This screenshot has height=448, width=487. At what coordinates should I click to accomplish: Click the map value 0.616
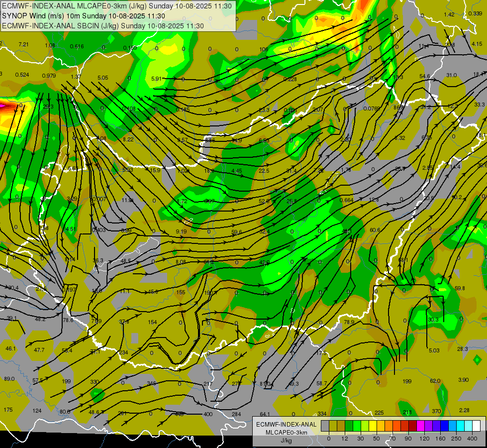(77, 46)
